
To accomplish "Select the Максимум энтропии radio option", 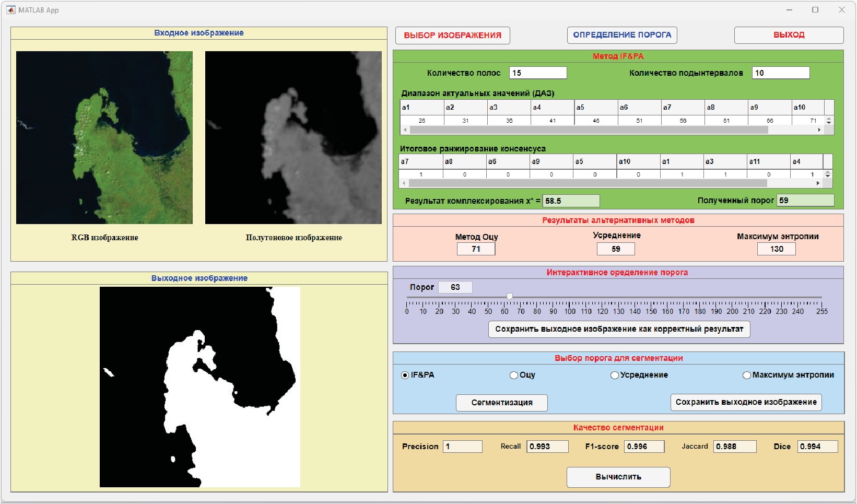I will tap(747, 375).
